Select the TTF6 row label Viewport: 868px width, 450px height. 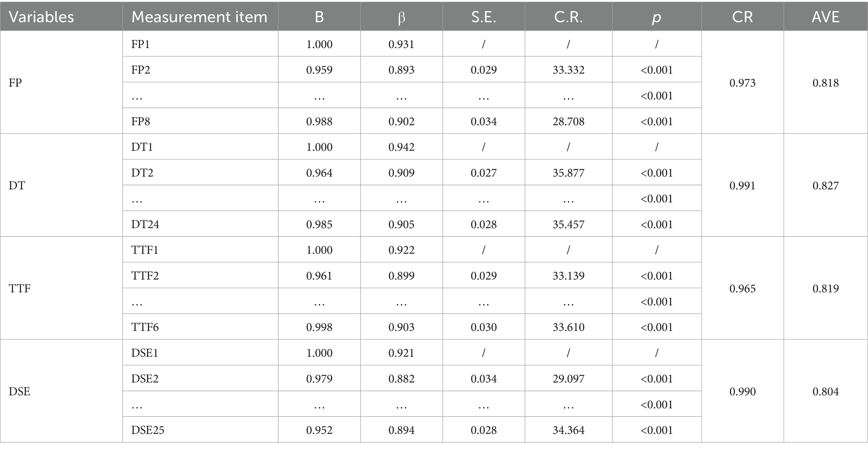pyautogui.click(x=145, y=327)
